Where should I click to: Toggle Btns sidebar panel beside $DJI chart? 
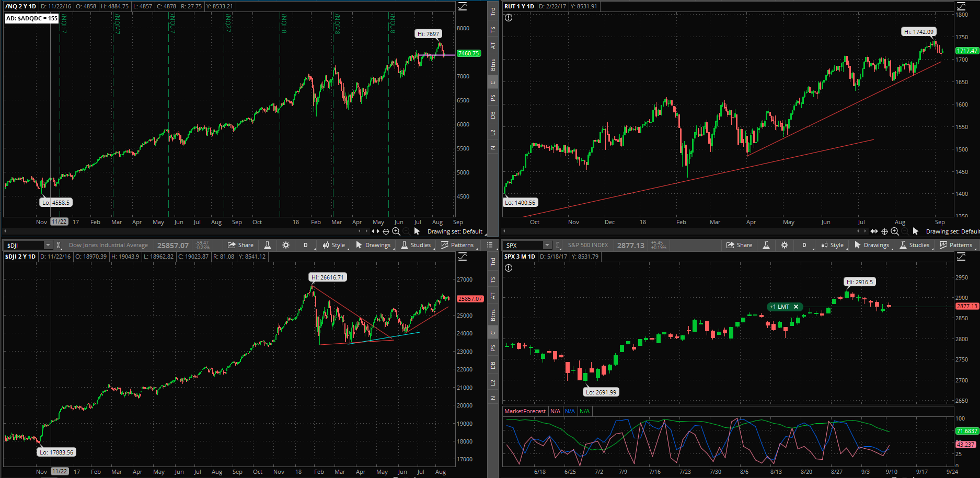[493, 315]
